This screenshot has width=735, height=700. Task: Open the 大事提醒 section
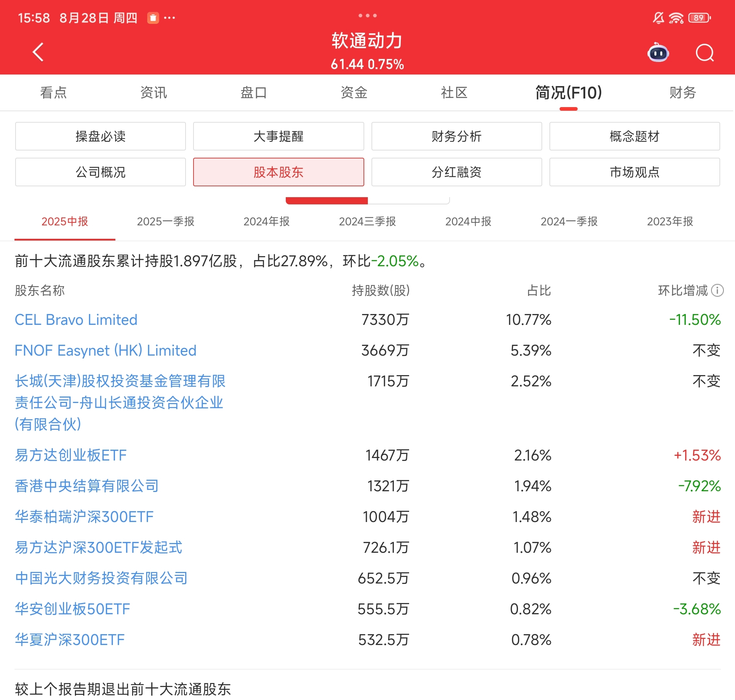pyautogui.click(x=278, y=136)
